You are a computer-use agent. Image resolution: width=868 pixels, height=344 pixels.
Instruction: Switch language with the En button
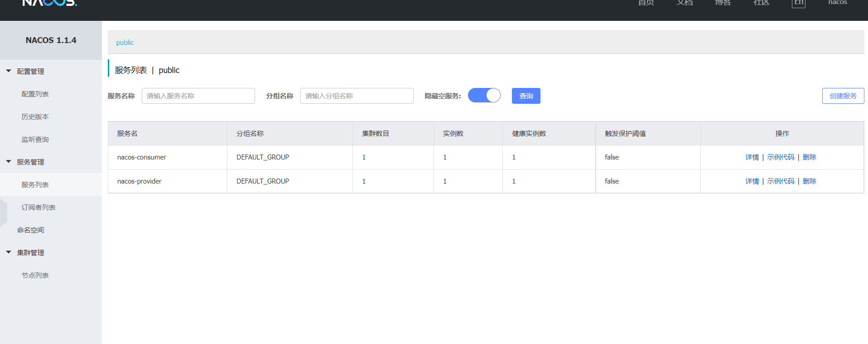coord(799,3)
